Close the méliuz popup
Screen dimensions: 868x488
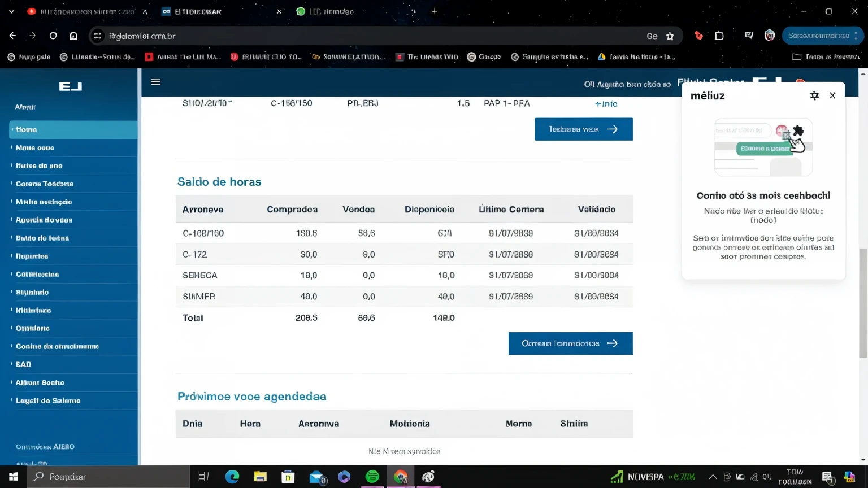tap(832, 95)
